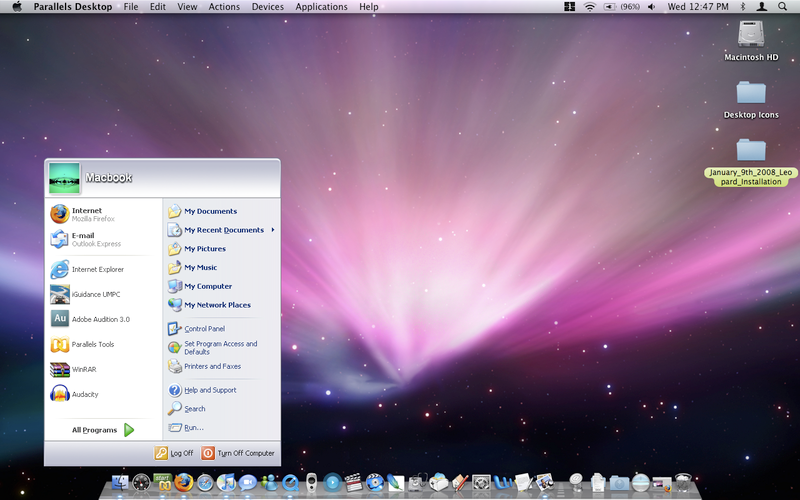The width and height of the screenshot is (800, 500).
Task: Open QuickTime Player in Dock
Action: pos(290,482)
